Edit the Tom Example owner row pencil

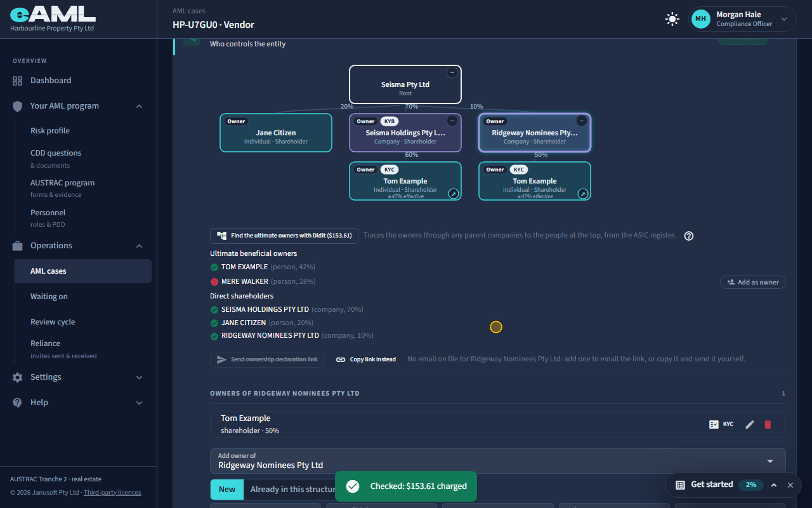[x=750, y=424]
